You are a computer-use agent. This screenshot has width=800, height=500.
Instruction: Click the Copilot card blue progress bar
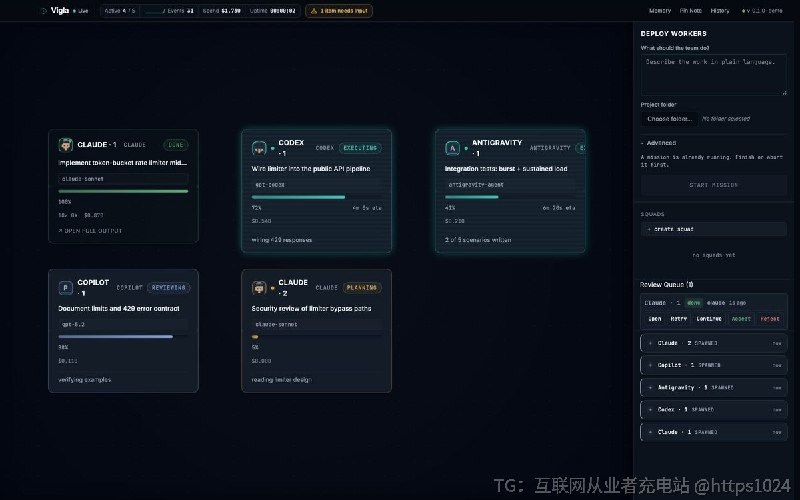(123, 337)
